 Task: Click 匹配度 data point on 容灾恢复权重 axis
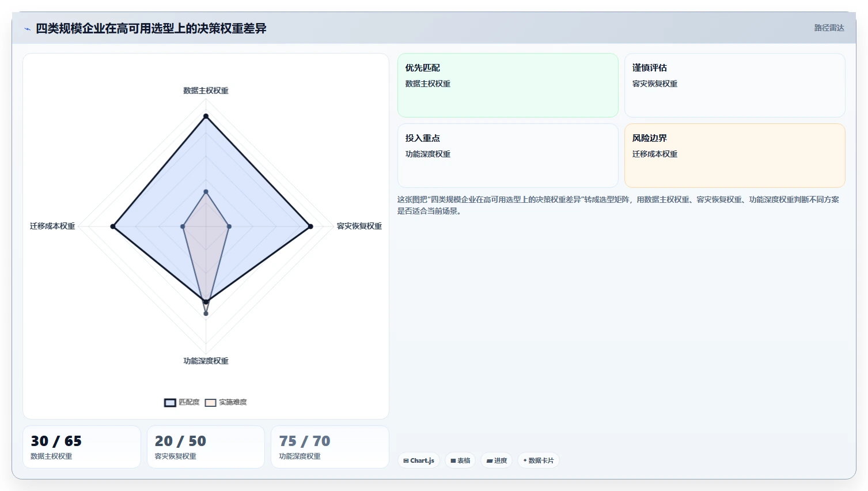click(x=310, y=226)
